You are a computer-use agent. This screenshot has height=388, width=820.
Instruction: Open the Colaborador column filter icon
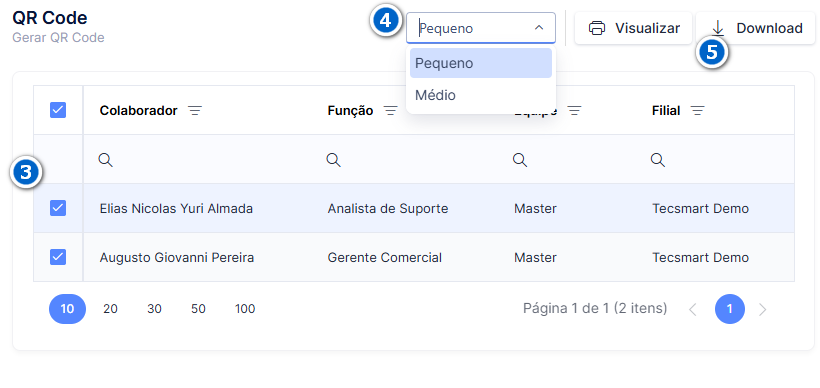[195, 111]
